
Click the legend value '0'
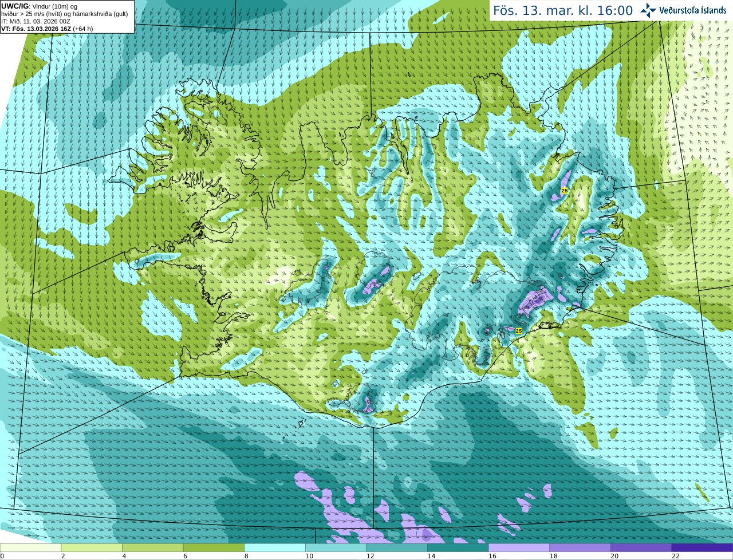[2, 556]
